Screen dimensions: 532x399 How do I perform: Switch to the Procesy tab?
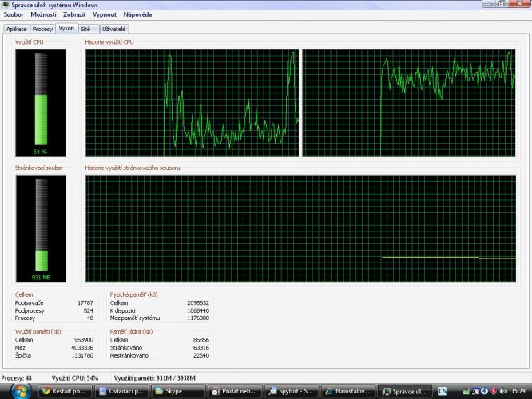(42, 30)
